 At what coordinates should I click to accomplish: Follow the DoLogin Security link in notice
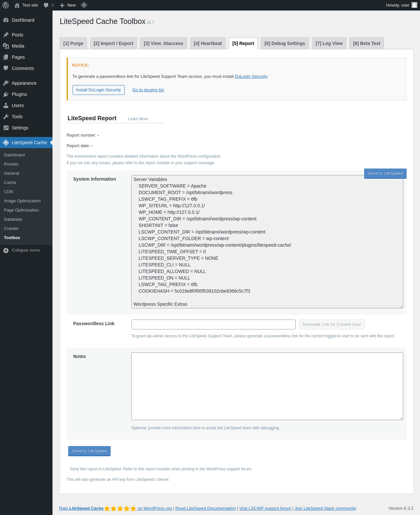tap(251, 77)
